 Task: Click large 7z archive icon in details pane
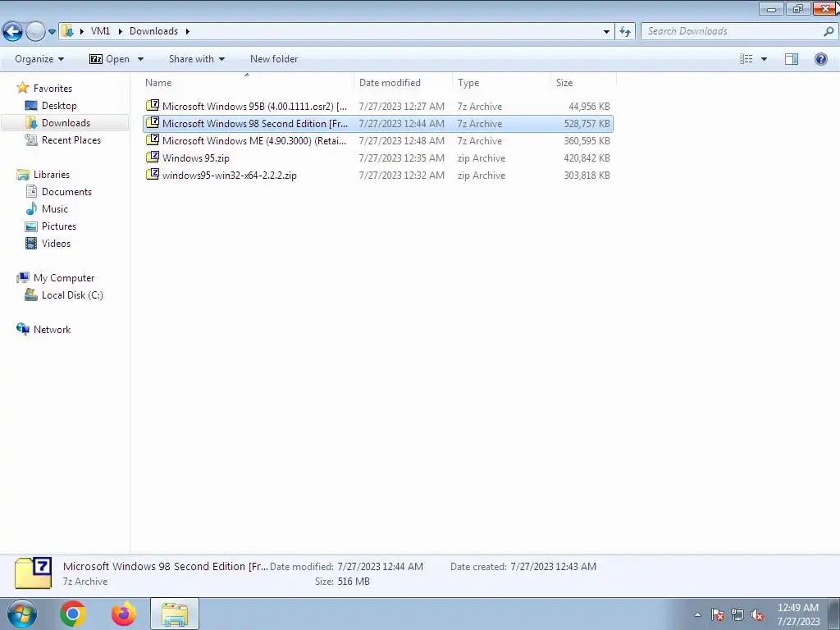point(33,573)
